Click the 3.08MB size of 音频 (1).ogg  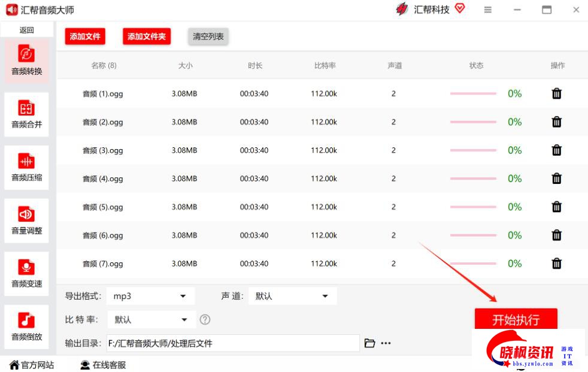pos(184,93)
